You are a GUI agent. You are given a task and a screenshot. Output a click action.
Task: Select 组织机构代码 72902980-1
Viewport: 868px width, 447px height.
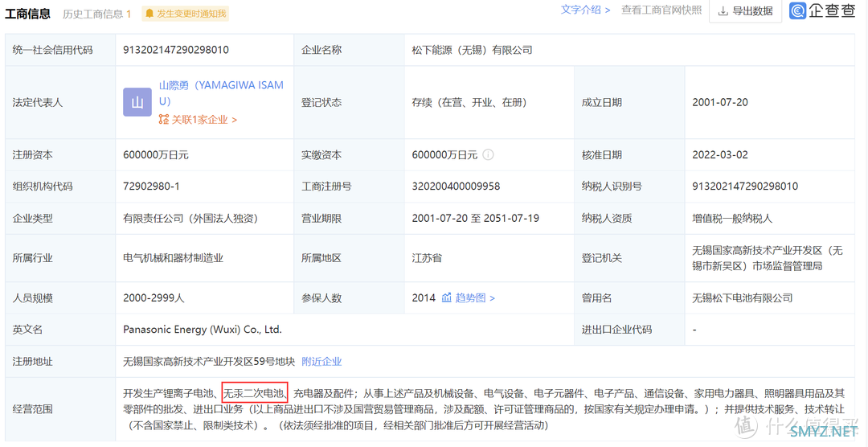click(151, 187)
